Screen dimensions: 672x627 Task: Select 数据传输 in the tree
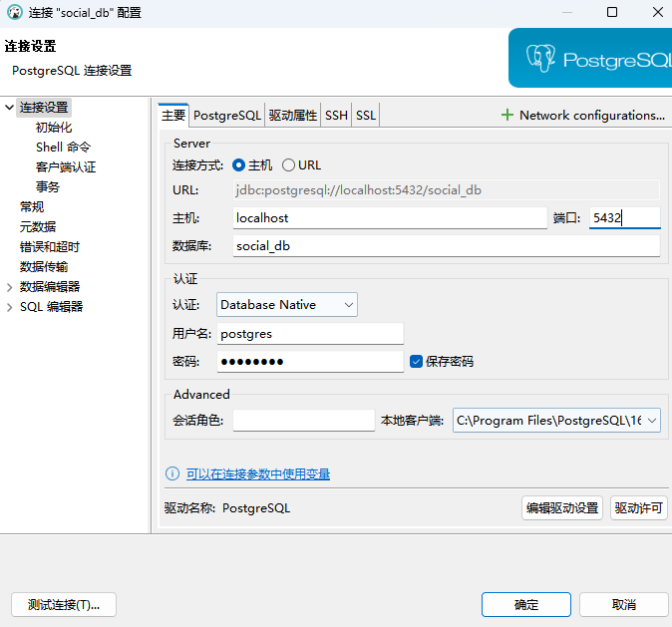pyautogui.click(x=44, y=267)
